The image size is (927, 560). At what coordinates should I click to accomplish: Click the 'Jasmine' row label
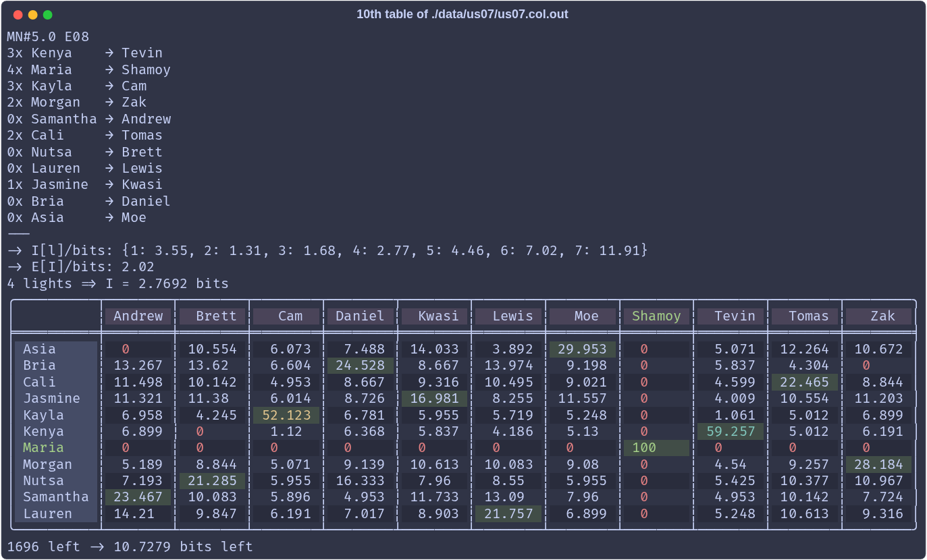(x=56, y=398)
